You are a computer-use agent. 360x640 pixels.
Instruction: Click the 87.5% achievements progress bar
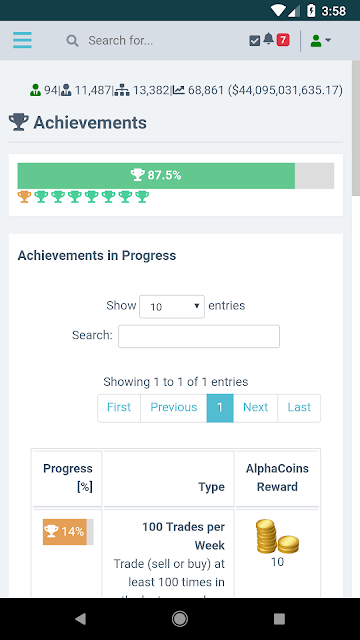[176, 176]
